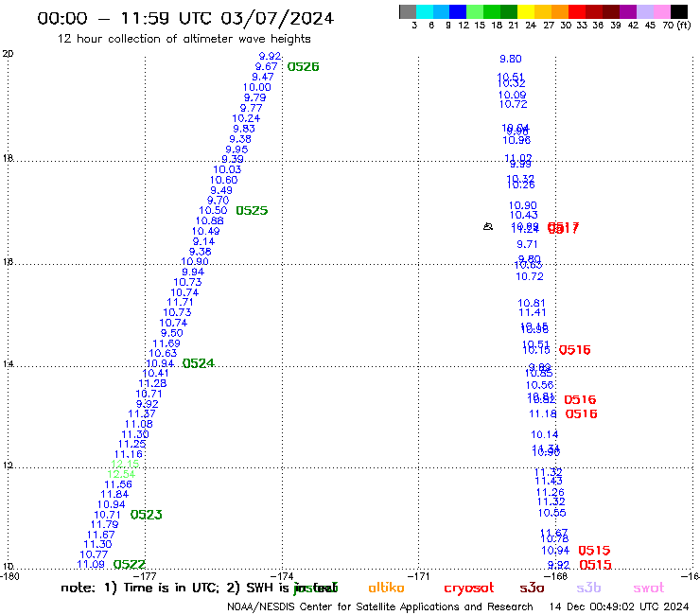Click wave height value 11.79
Image resolution: width=700 pixels, height=615 pixels.
pos(104,525)
